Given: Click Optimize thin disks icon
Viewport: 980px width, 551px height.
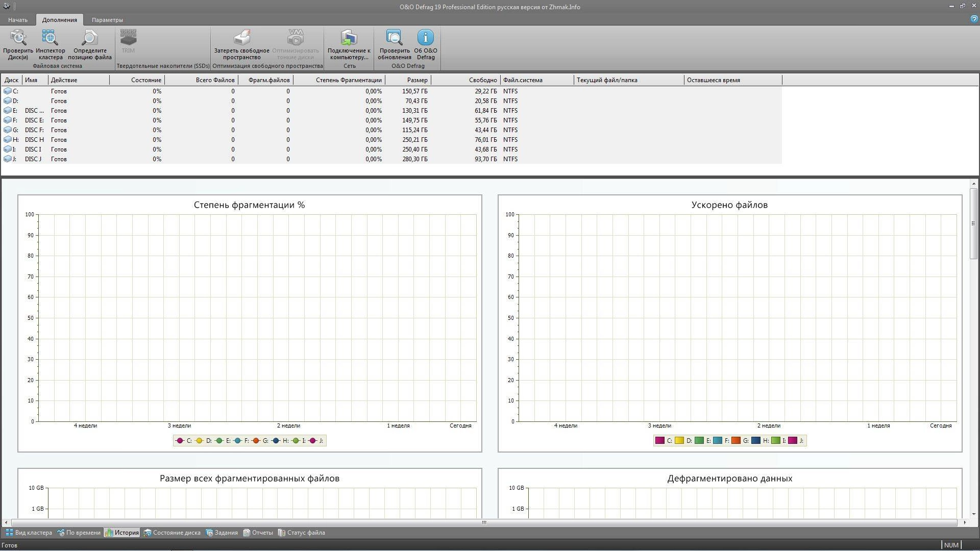Looking at the screenshot, I should [x=296, y=38].
